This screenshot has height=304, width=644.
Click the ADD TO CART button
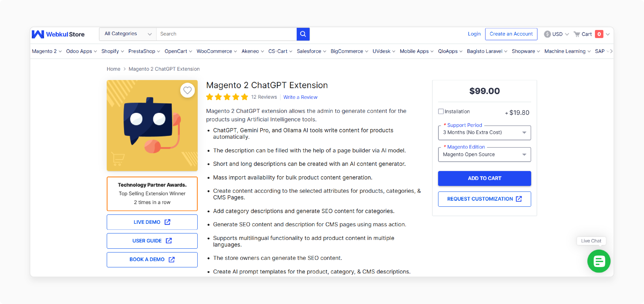click(x=484, y=178)
